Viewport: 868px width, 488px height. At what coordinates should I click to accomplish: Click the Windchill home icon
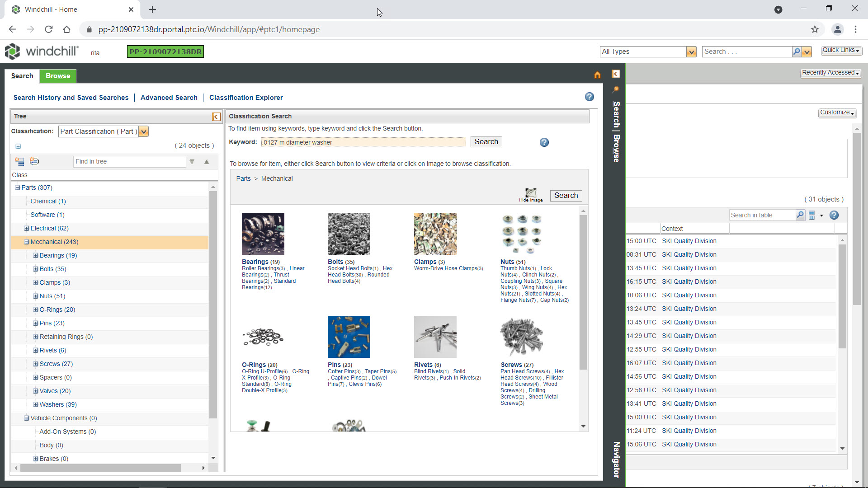pos(597,75)
